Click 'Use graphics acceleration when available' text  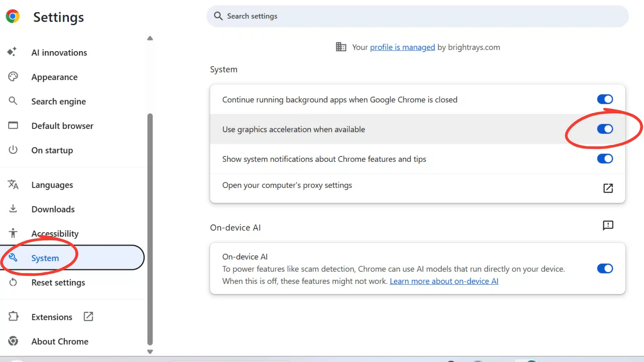pos(293,129)
